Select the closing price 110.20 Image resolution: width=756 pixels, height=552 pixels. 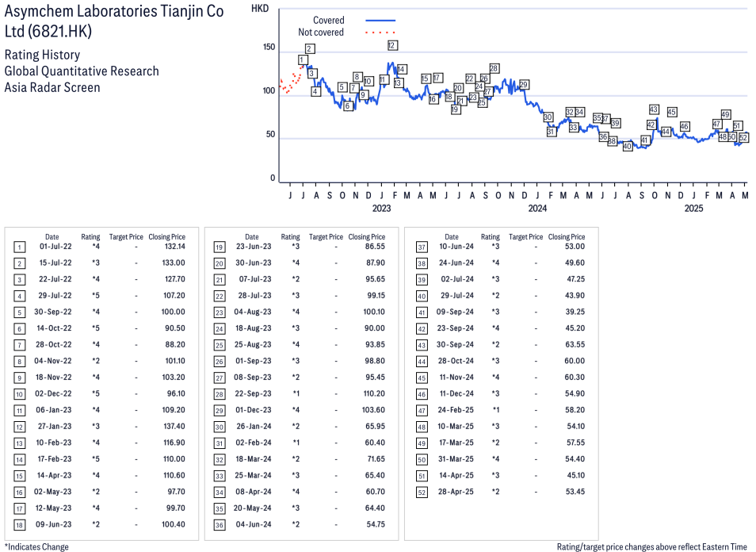[x=374, y=393]
